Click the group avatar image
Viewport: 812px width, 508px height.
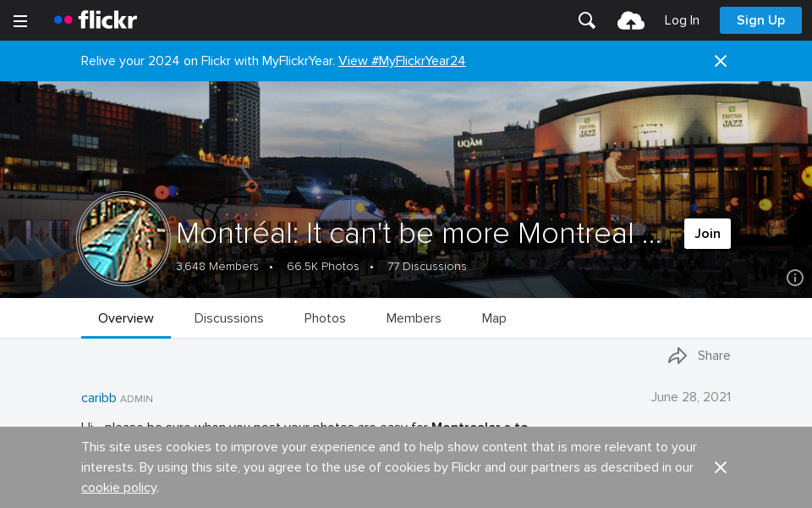point(123,238)
